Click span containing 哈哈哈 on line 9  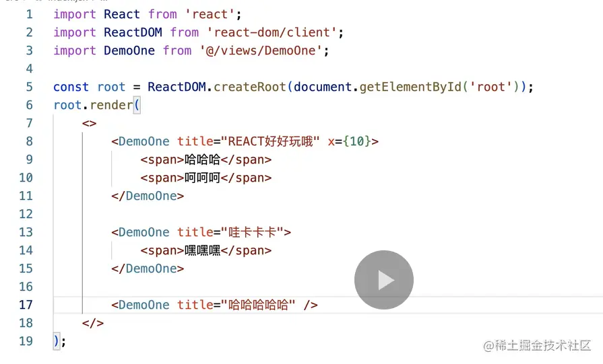click(x=206, y=159)
